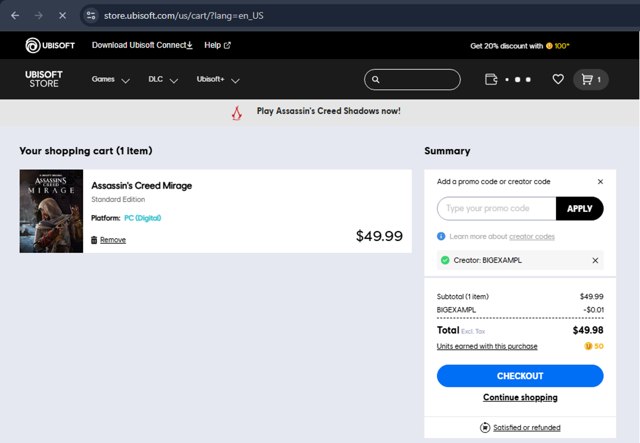The width and height of the screenshot is (640, 443).
Task: Click the address bar URL
Action: click(184, 16)
